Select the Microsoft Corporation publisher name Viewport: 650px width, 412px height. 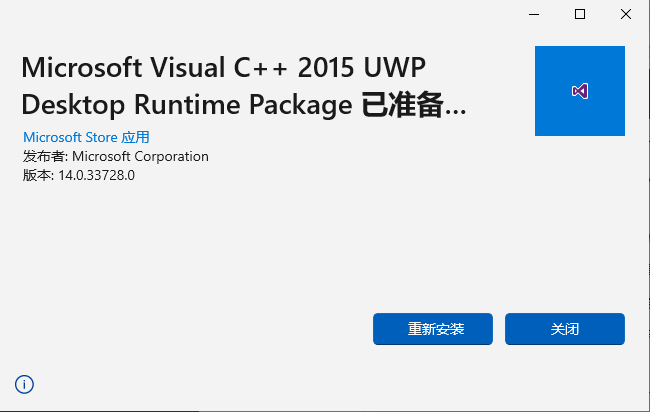coord(140,156)
